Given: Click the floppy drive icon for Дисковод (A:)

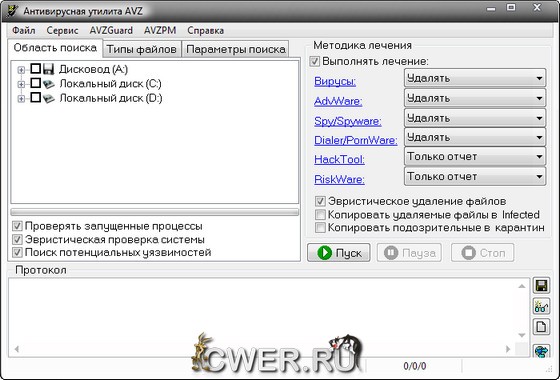Looking at the screenshot, I should coord(49,69).
